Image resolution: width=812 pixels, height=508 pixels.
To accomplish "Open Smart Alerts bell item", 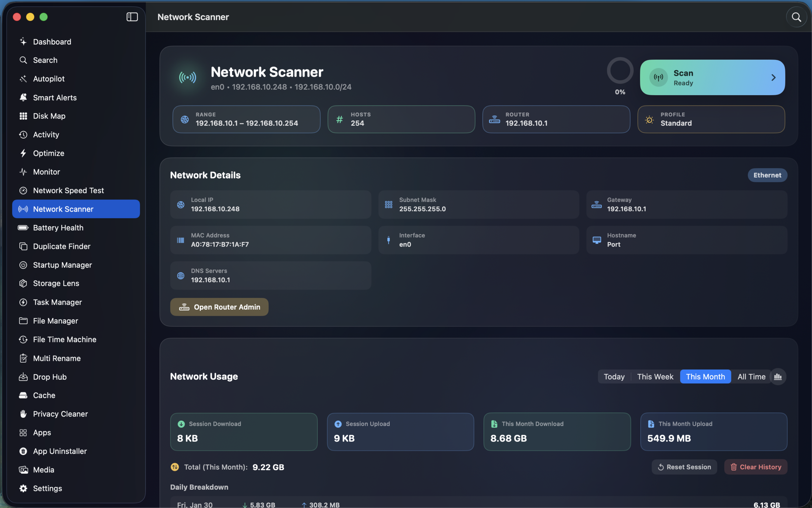I will pos(76,97).
